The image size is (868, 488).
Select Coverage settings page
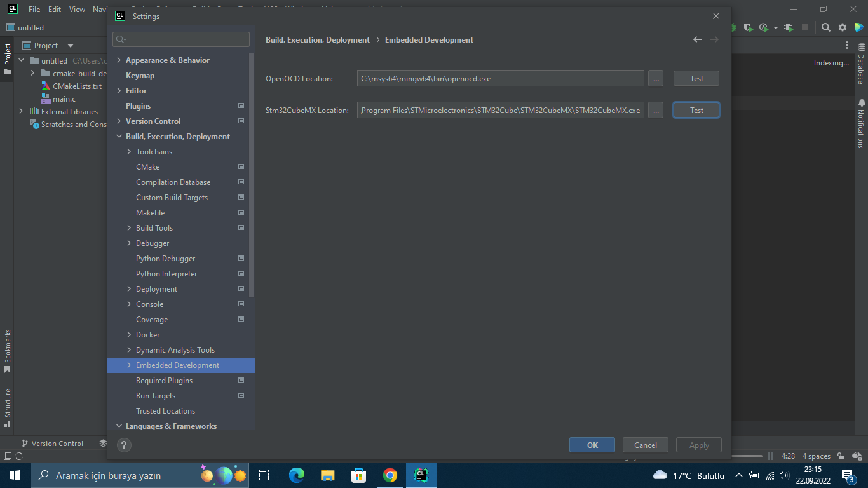click(152, 320)
